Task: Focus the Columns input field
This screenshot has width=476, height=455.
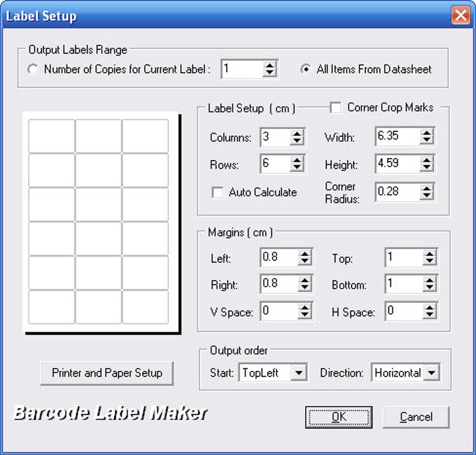Action: (275, 137)
